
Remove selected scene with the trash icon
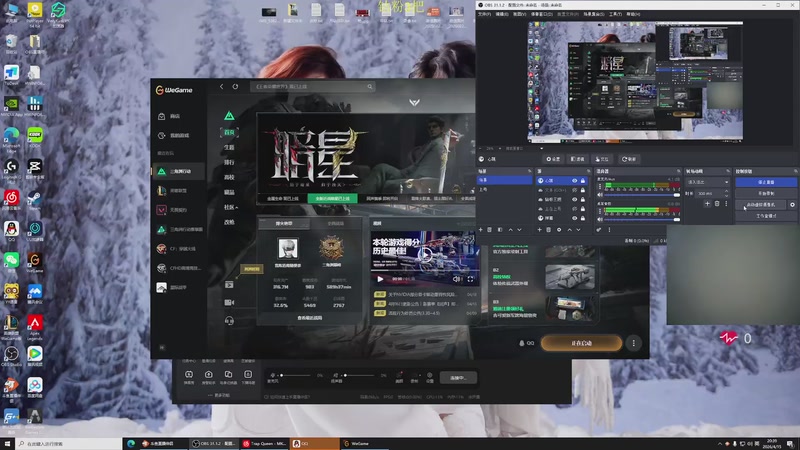(490, 230)
